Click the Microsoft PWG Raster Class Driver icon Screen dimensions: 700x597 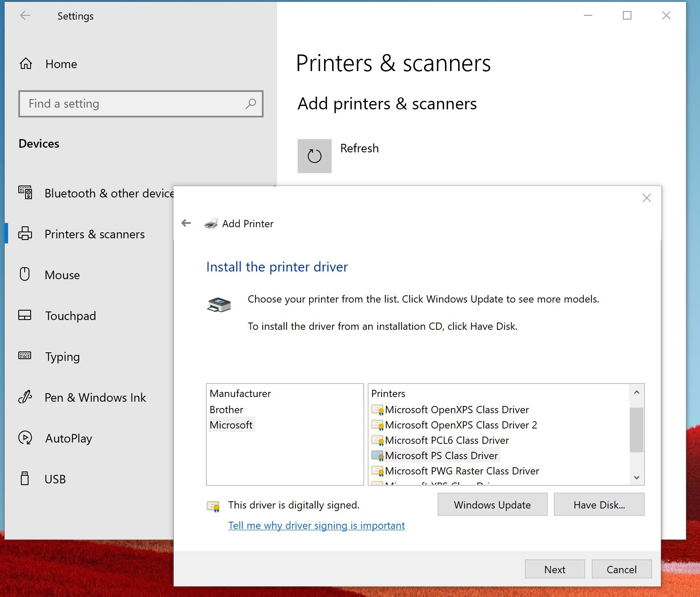378,471
